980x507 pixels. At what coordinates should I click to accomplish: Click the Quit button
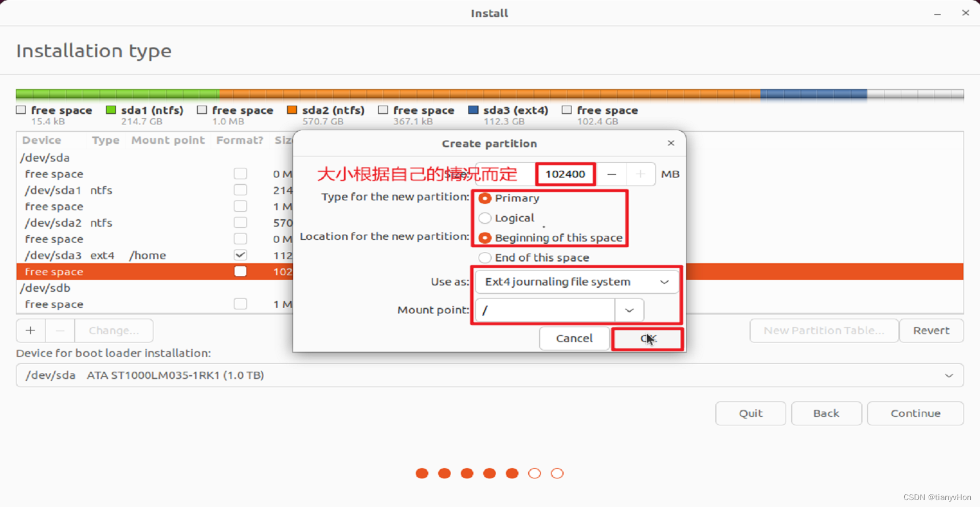coord(751,413)
